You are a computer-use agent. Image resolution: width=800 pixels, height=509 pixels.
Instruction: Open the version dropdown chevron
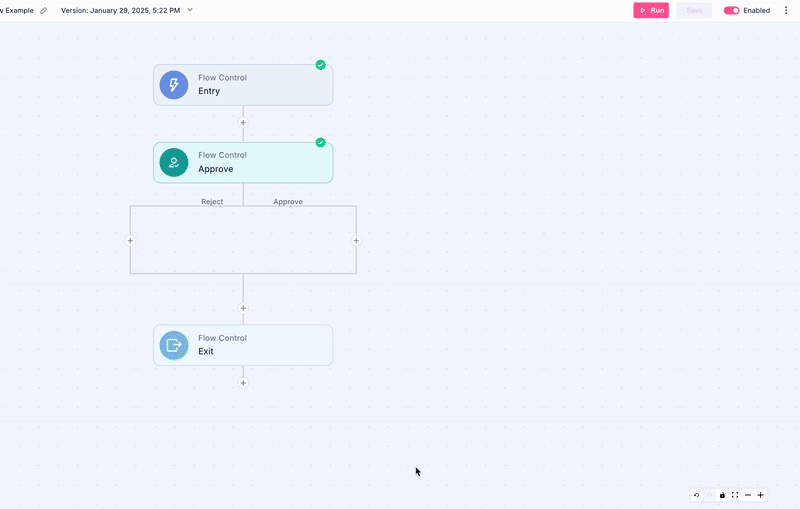(x=190, y=10)
